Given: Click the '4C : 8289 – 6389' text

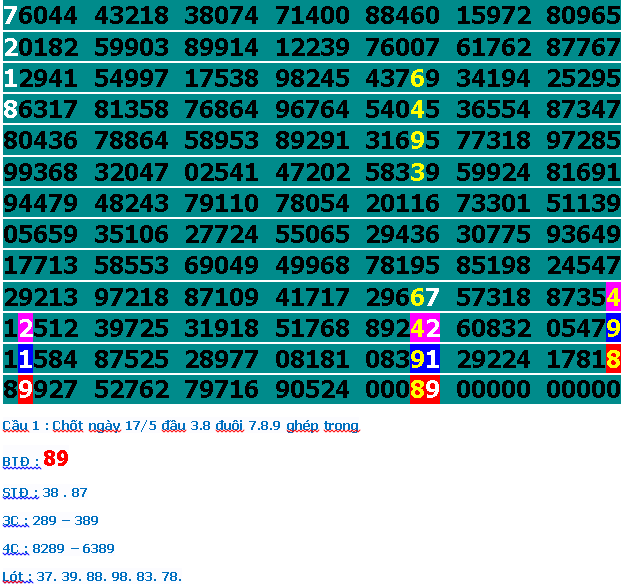Looking at the screenshot, I should click(x=58, y=549).
